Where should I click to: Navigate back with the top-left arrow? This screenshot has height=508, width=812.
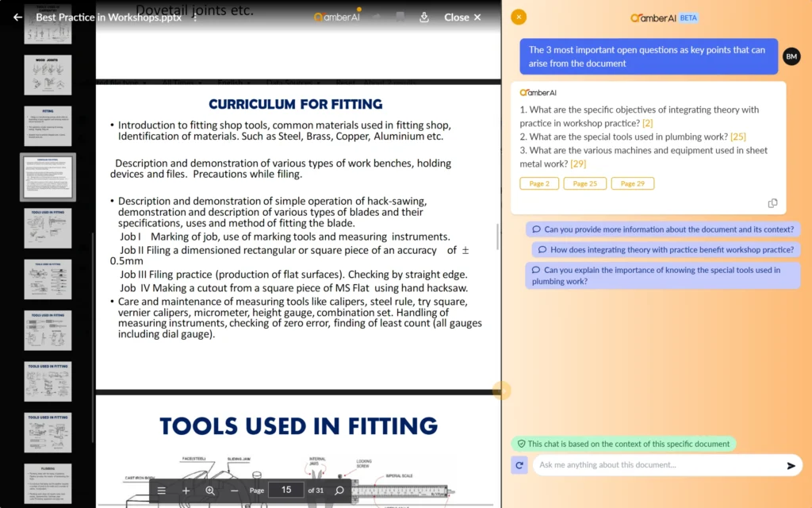tap(17, 17)
